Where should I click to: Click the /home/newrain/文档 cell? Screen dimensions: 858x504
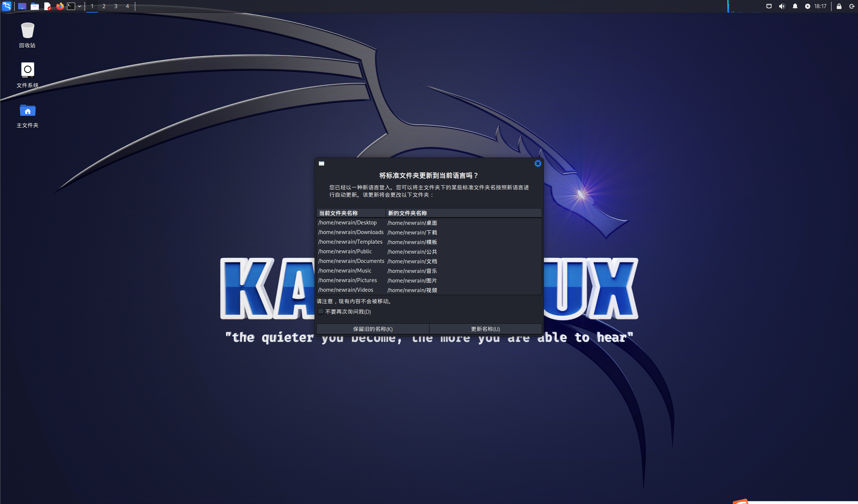tap(412, 261)
